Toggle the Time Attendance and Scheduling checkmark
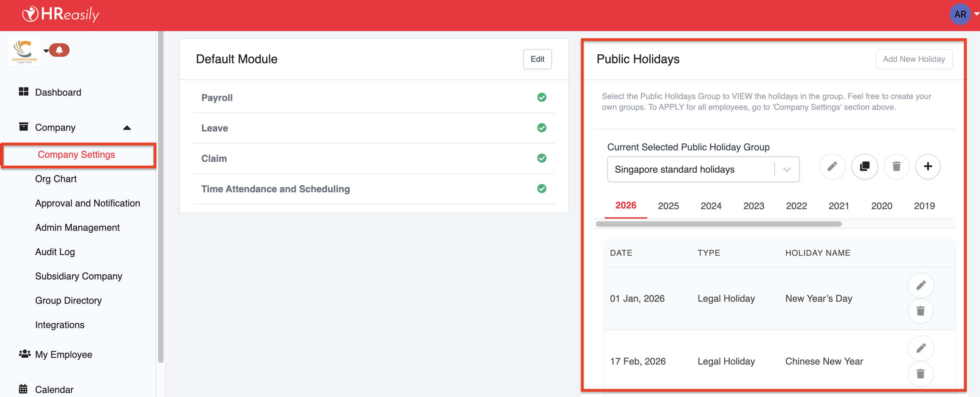Image resolution: width=980 pixels, height=397 pixels. click(542, 189)
